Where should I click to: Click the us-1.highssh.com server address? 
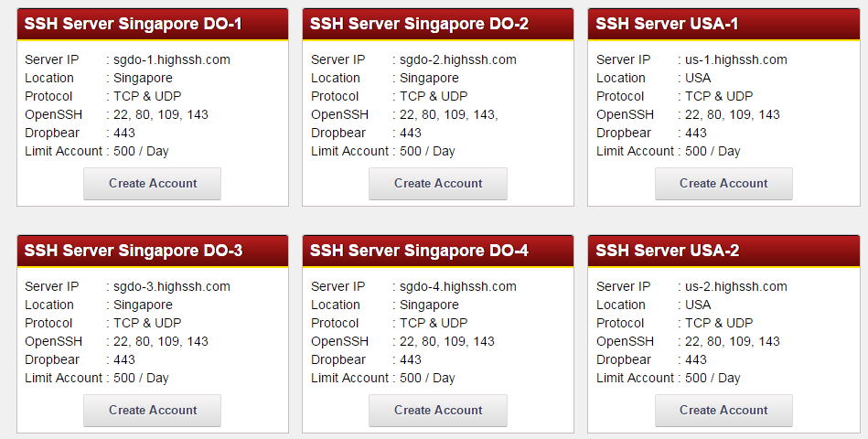coord(735,59)
